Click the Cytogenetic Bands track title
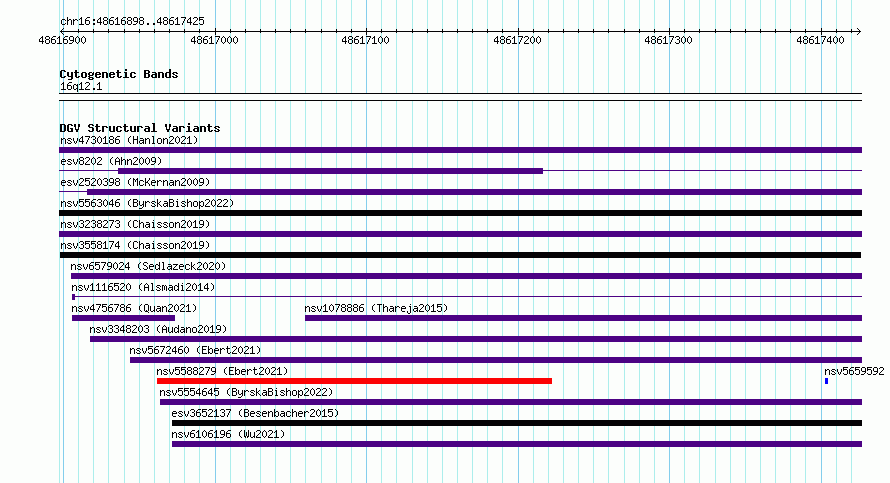 (x=119, y=74)
